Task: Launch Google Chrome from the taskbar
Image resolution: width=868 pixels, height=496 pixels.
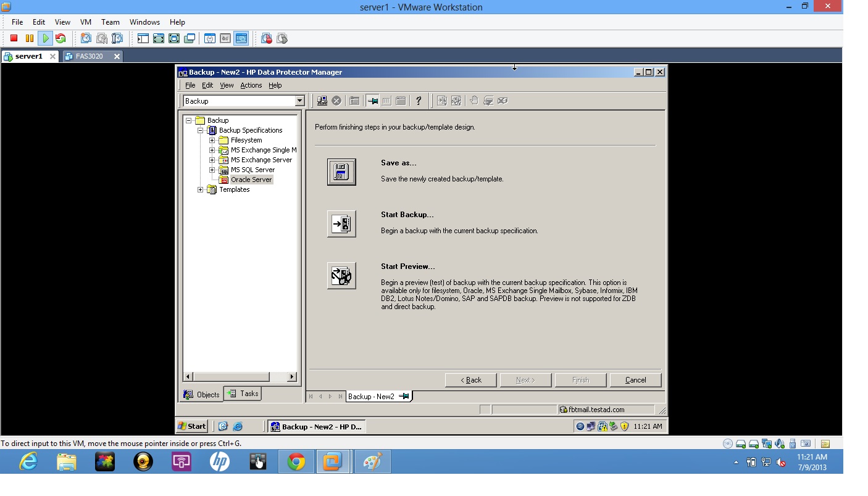Action: coord(296,461)
